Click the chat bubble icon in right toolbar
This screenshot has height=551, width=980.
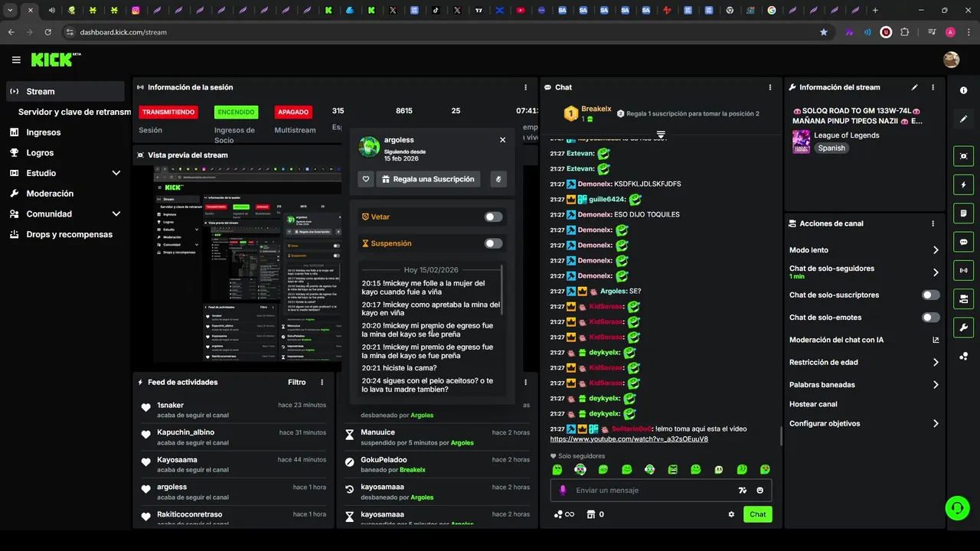pos(963,242)
